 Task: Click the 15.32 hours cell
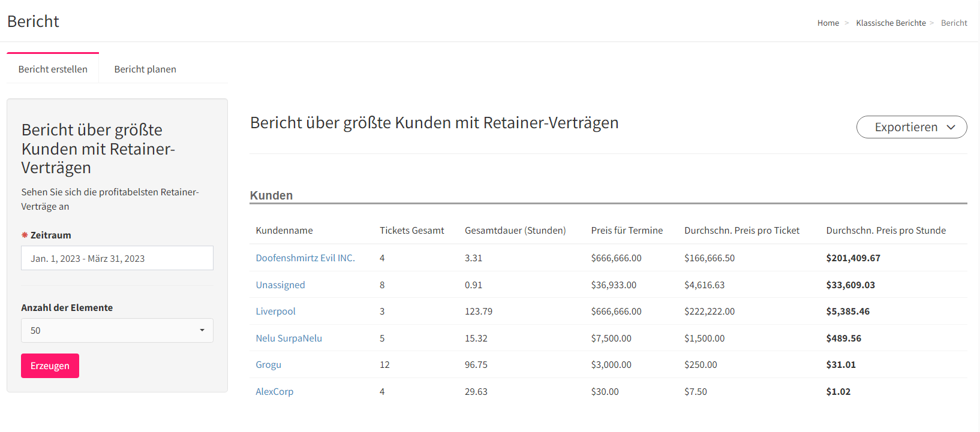pos(476,338)
